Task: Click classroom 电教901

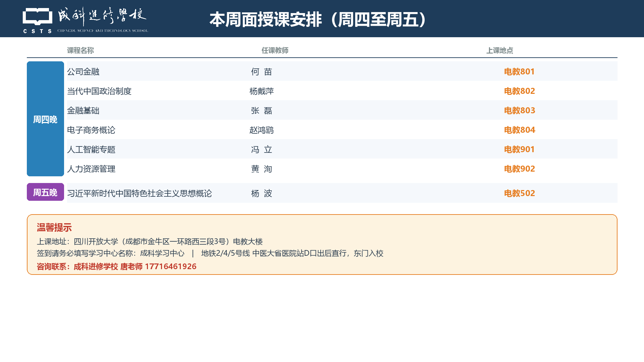Action: point(519,149)
